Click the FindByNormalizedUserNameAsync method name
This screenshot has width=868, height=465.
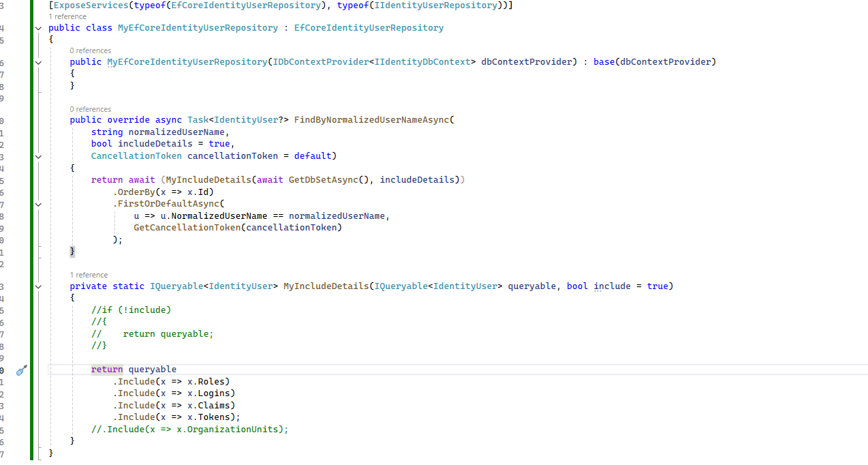point(371,120)
